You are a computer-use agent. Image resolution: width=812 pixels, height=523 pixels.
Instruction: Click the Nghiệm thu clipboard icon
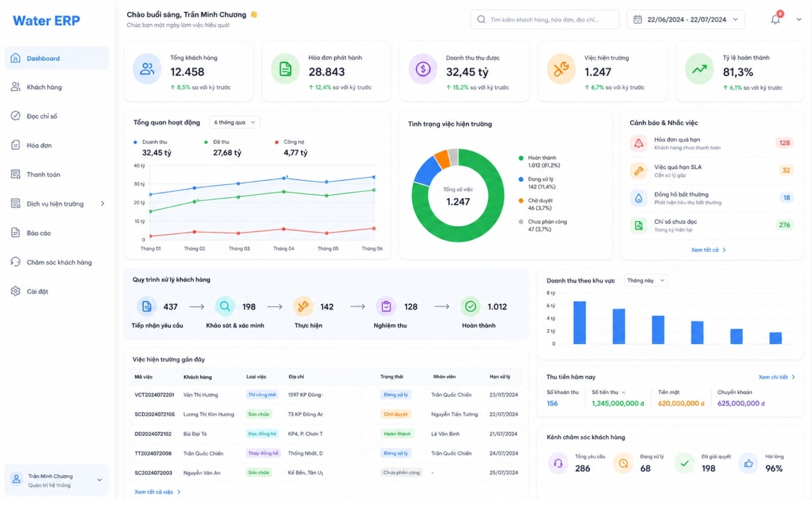(x=386, y=307)
